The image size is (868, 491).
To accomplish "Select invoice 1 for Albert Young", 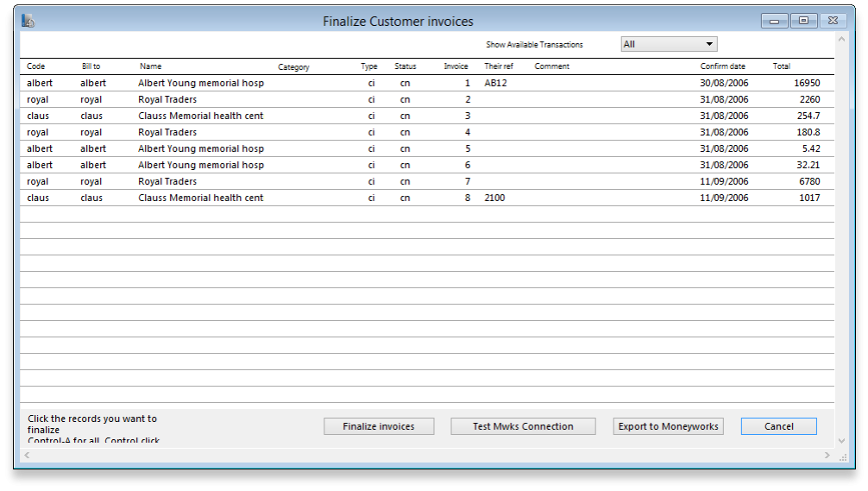I will point(201,83).
